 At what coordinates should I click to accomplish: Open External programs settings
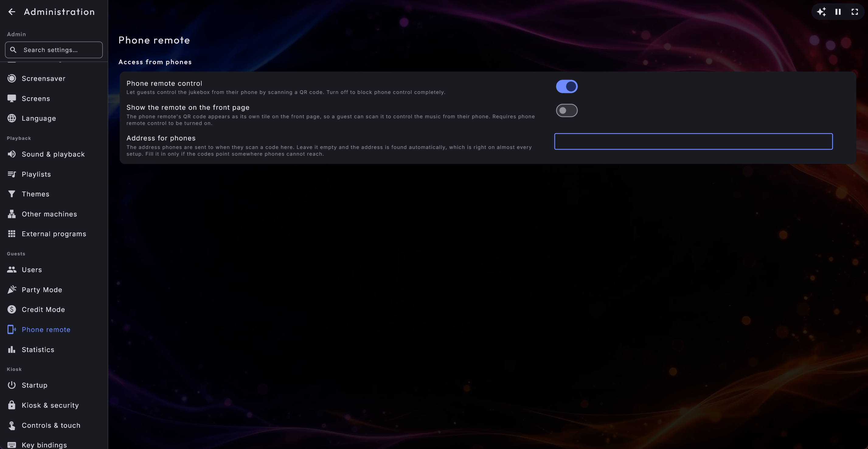[x=54, y=234]
